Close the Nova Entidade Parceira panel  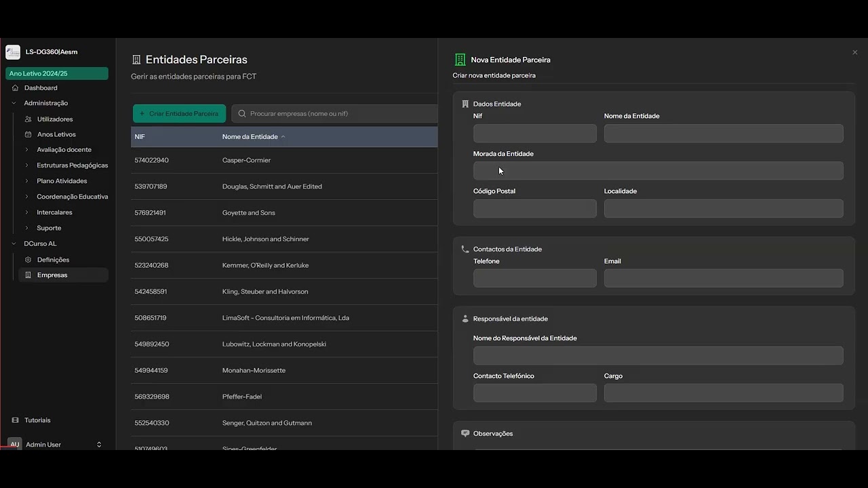tap(854, 52)
